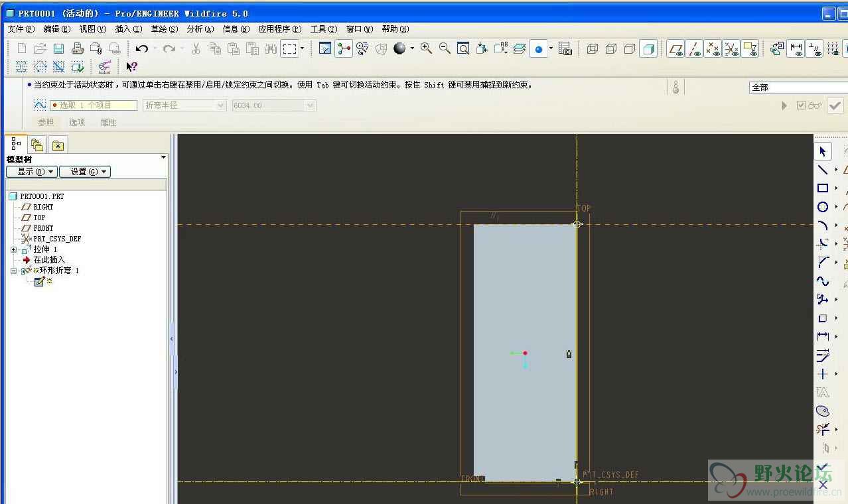Open the model tree panel options arrow
This screenshot has height=504, width=848.
click(x=163, y=157)
